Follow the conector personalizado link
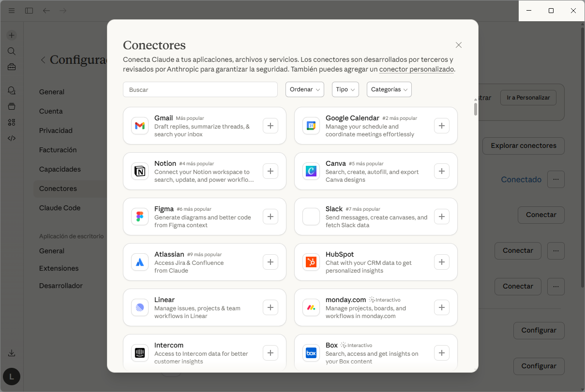This screenshot has width=585, height=392. [417, 70]
